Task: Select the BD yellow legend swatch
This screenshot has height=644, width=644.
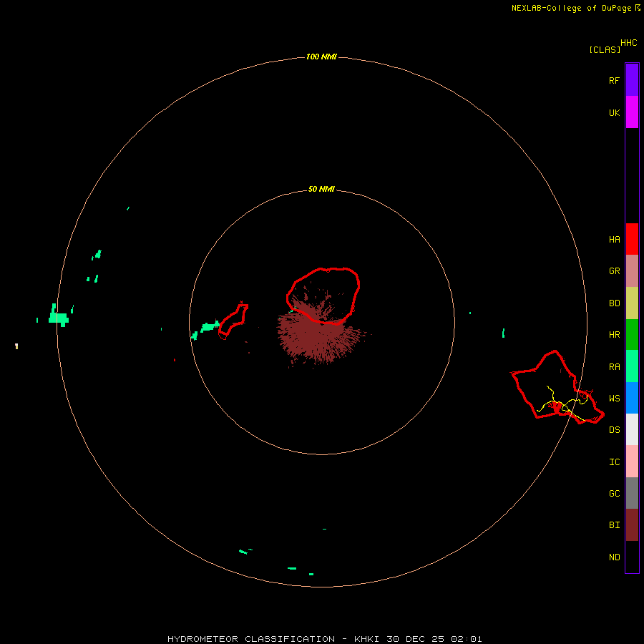Action: click(632, 303)
